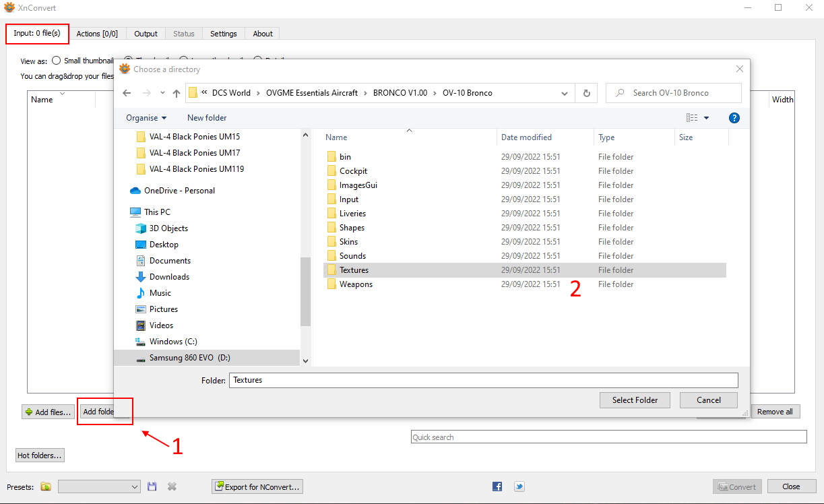Select the Weapons folder row

(x=524, y=284)
